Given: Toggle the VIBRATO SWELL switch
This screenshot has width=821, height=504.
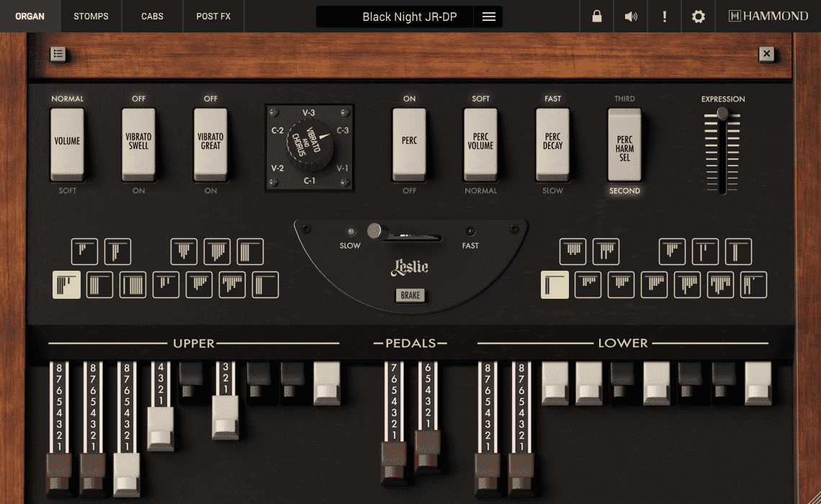Looking at the screenshot, I should point(139,144).
